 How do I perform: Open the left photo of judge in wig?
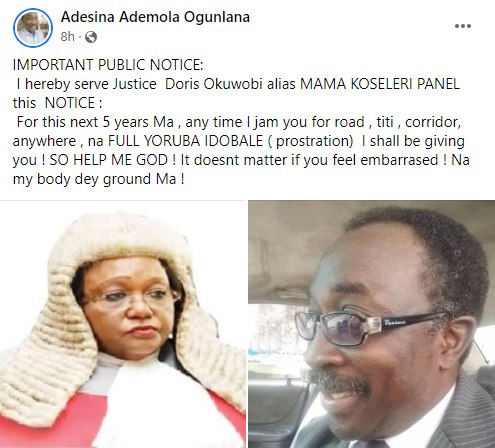123,324
